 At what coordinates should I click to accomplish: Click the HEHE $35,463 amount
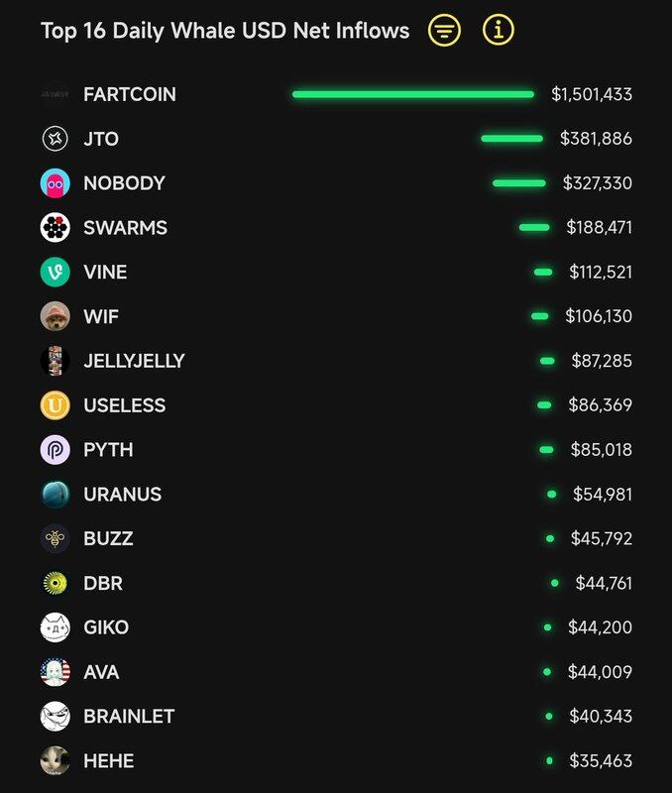tap(601, 761)
